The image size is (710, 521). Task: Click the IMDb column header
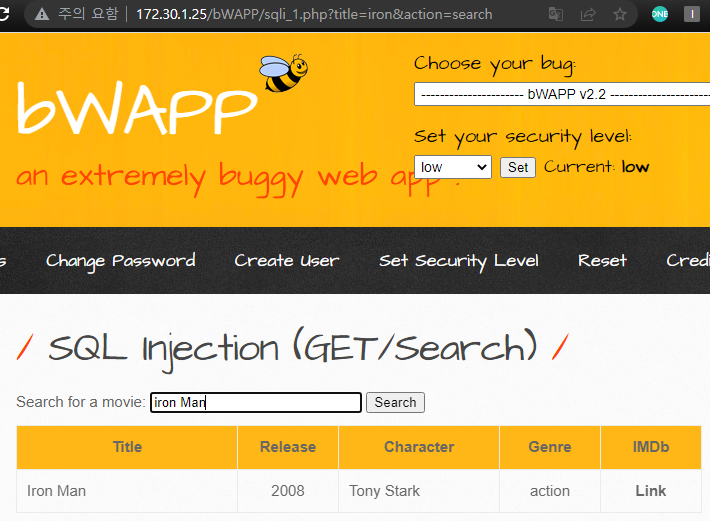click(x=651, y=447)
